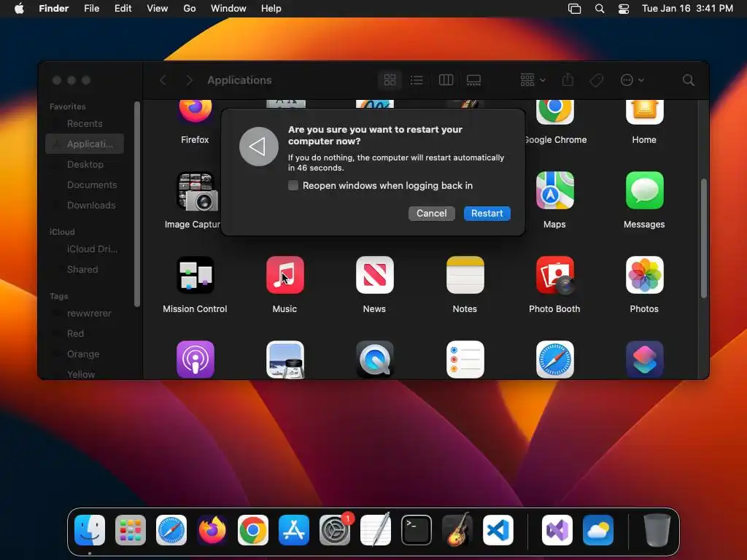Switch Finder to list view

click(x=417, y=80)
